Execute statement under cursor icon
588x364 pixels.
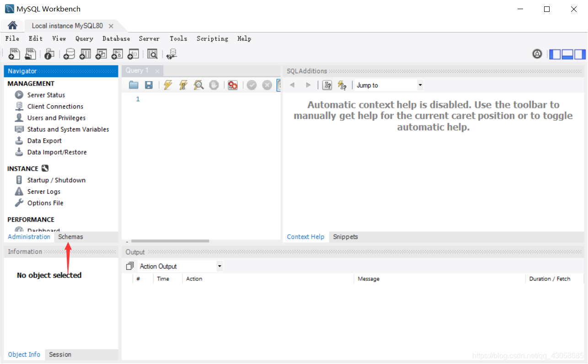tap(183, 85)
